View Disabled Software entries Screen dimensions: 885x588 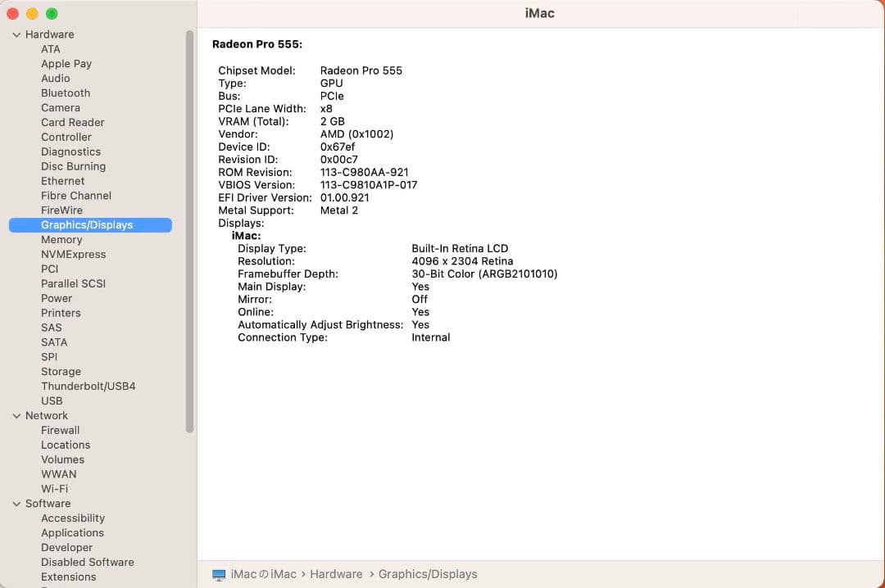pyautogui.click(x=88, y=562)
